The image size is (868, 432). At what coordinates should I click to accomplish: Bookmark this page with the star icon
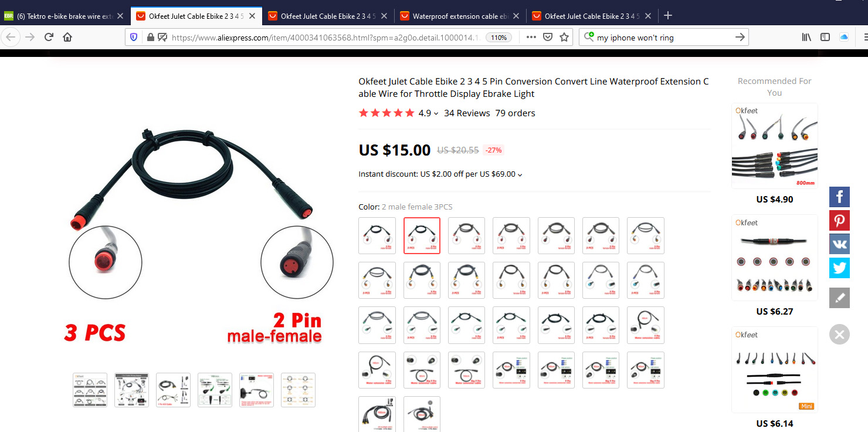click(x=564, y=37)
